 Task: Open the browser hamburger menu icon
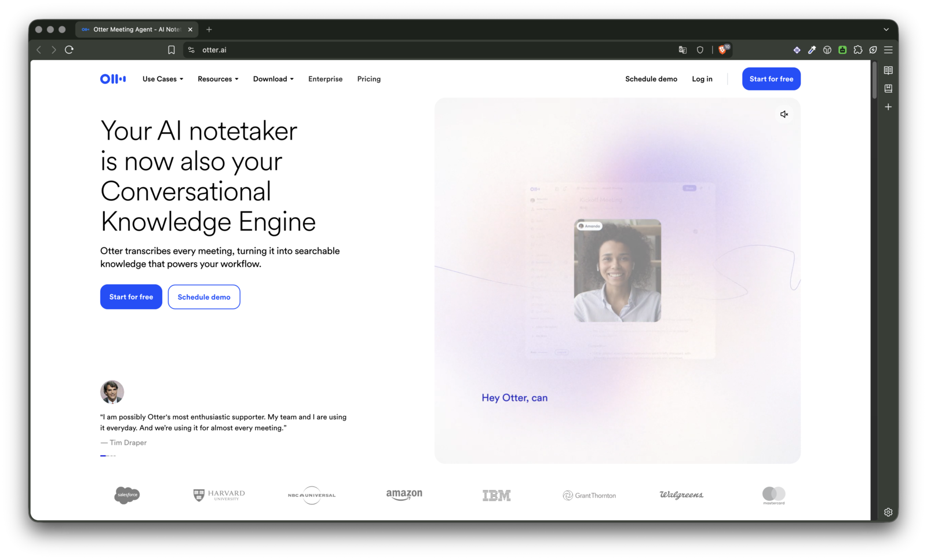point(888,50)
